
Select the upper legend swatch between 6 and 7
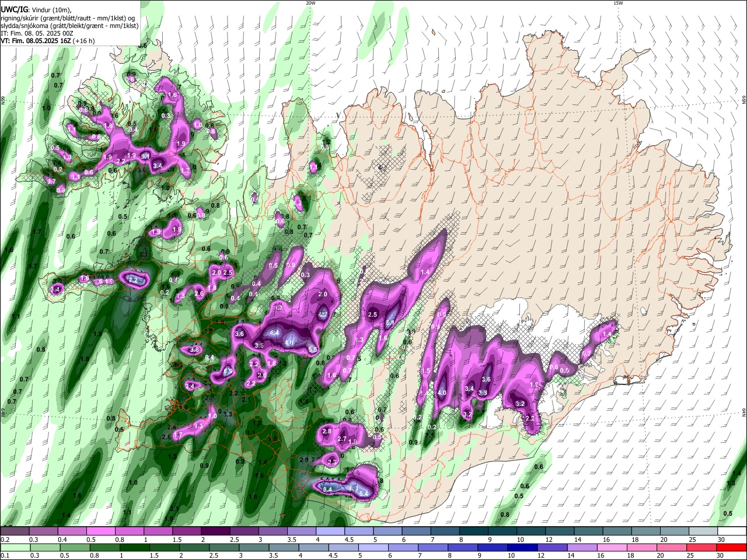(x=416, y=531)
